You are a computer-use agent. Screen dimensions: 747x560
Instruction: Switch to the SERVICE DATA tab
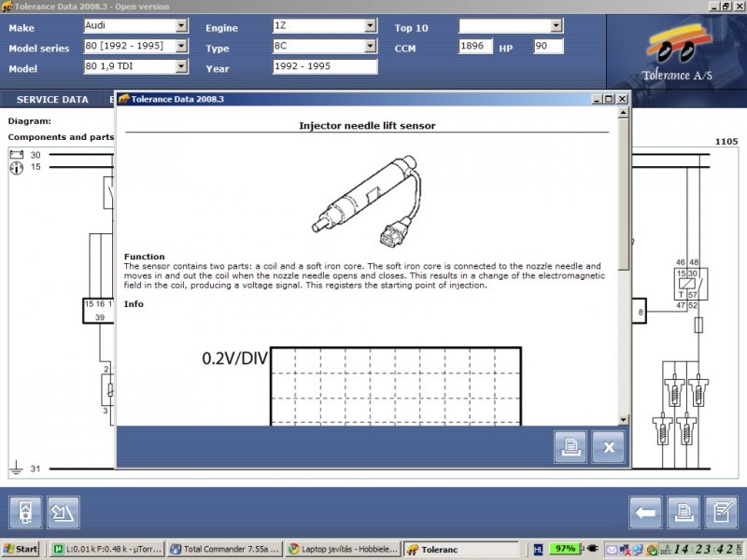(x=52, y=100)
